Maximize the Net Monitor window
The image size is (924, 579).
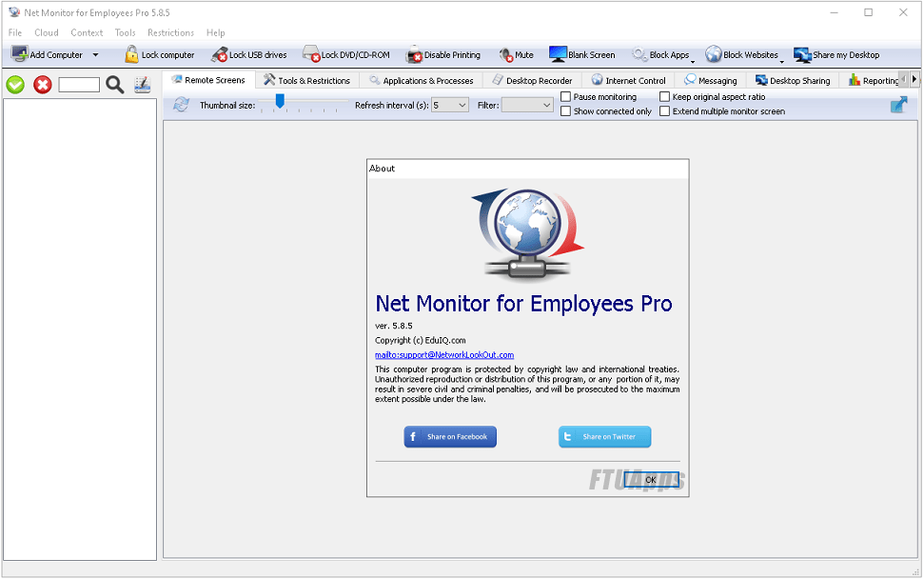click(868, 12)
